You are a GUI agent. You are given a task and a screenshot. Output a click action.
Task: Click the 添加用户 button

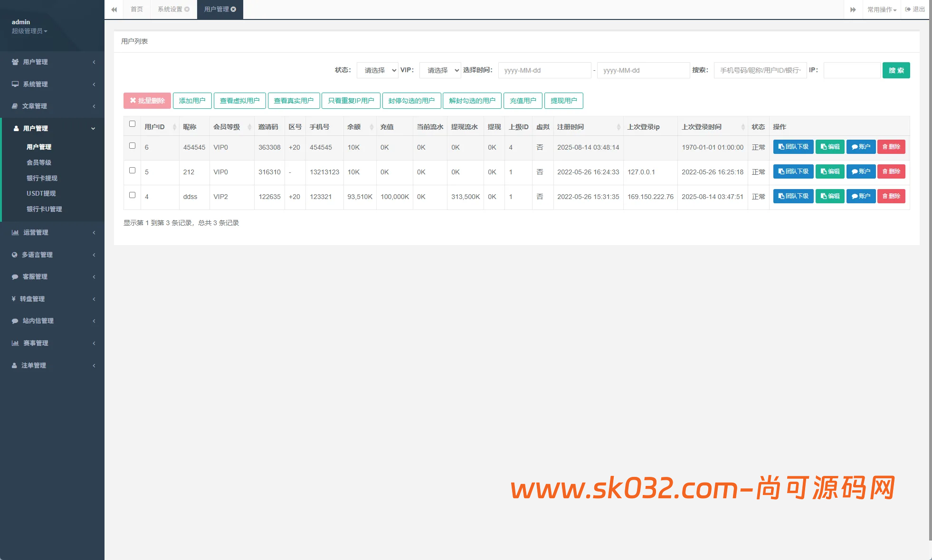(192, 101)
